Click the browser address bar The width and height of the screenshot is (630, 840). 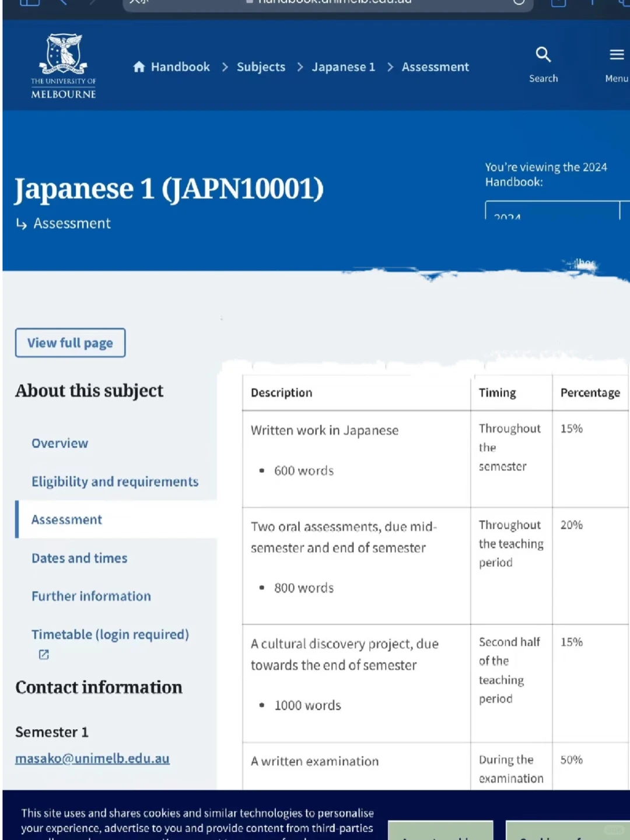pyautogui.click(x=328, y=3)
